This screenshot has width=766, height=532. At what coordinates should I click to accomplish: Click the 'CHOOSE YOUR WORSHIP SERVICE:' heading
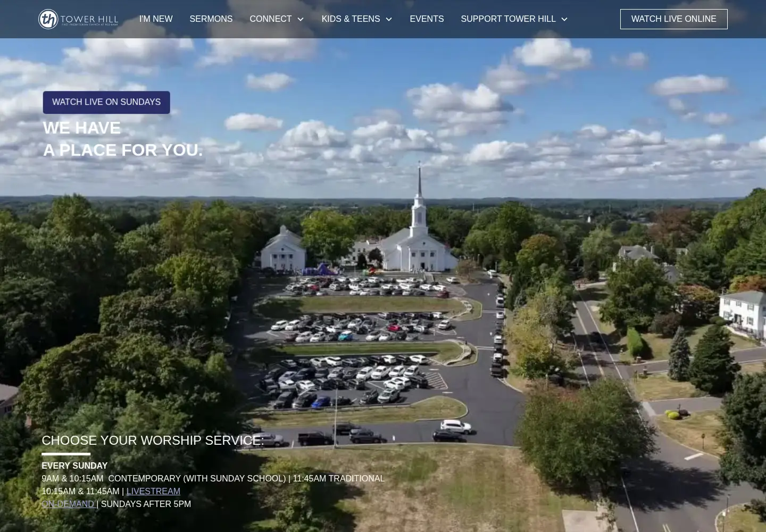(x=153, y=440)
